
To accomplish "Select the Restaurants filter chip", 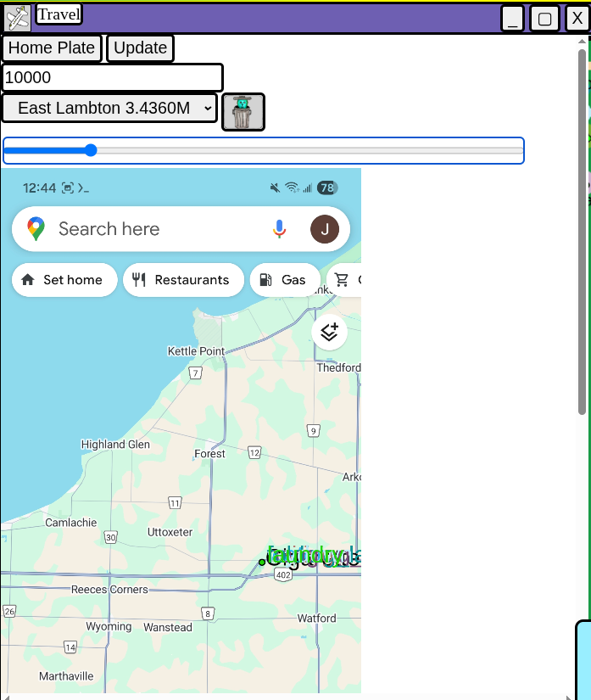I will [x=183, y=280].
